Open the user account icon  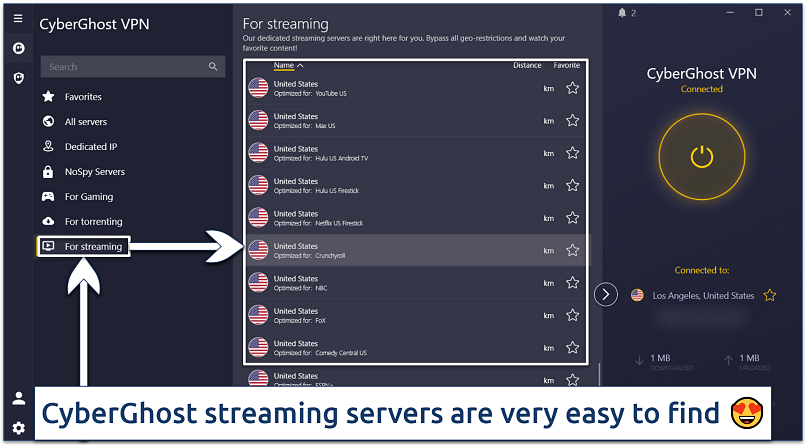tap(19, 398)
